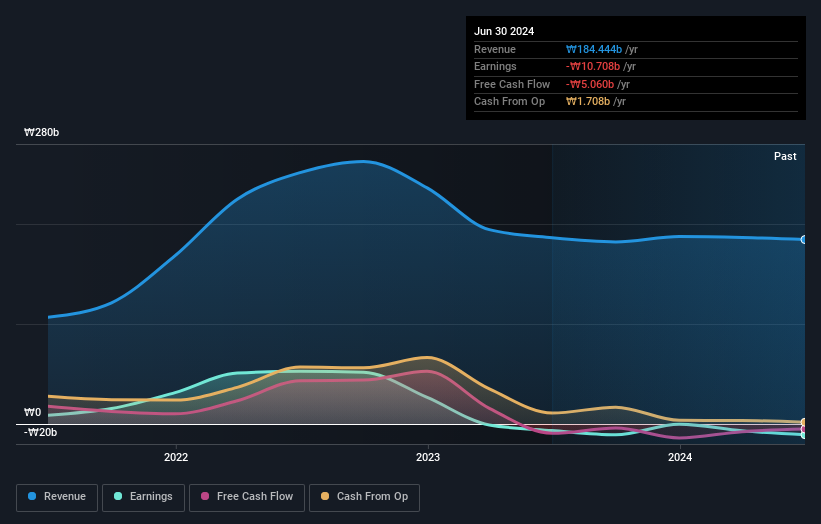Click the -₩10.708b earnings value
The width and height of the screenshot is (821, 524).
[x=593, y=66]
